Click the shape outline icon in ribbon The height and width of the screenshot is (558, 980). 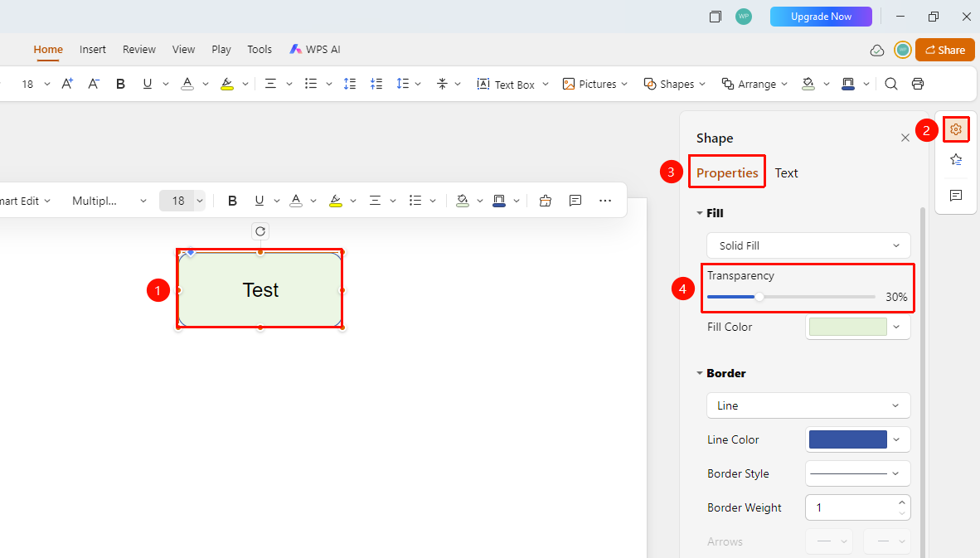tap(848, 84)
